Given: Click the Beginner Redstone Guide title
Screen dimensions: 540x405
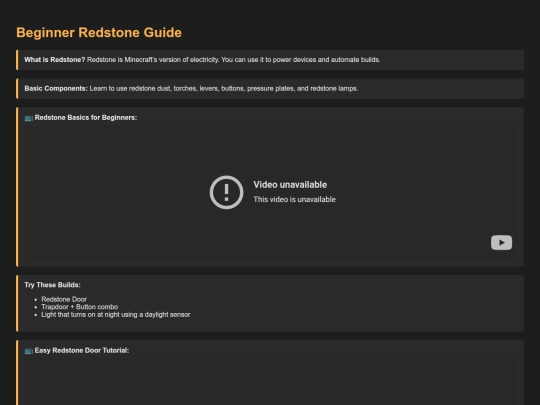Looking at the screenshot, I should pyautogui.click(x=99, y=33).
